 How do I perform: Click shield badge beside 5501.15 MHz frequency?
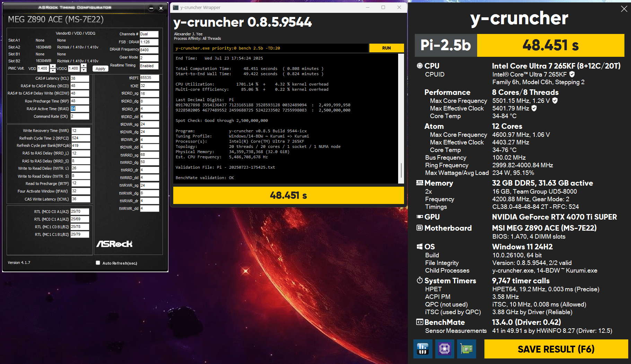[x=555, y=100]
